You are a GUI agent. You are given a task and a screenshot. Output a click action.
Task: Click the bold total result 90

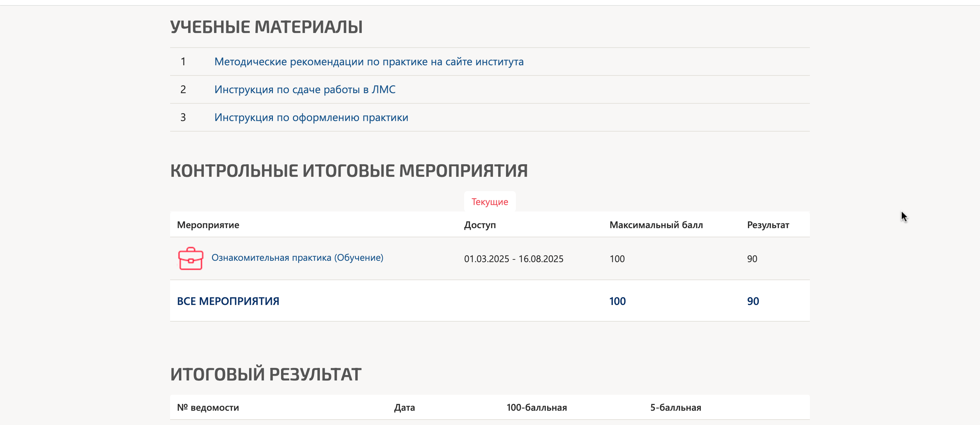(x=752, y=301)
